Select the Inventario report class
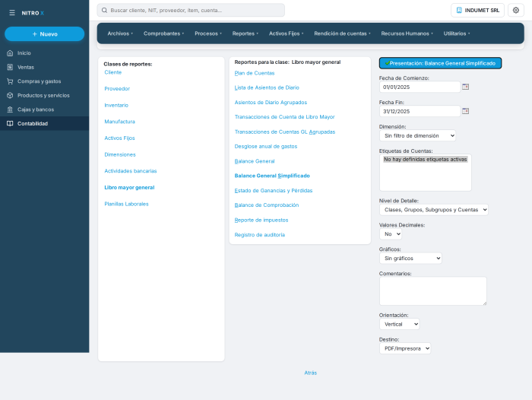Screen dimensions: 532x400 click(x=116, y=105)
